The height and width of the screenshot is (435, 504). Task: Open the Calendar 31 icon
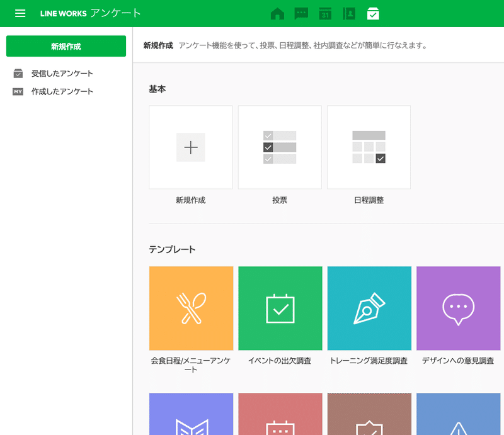(x=325, y=14)
